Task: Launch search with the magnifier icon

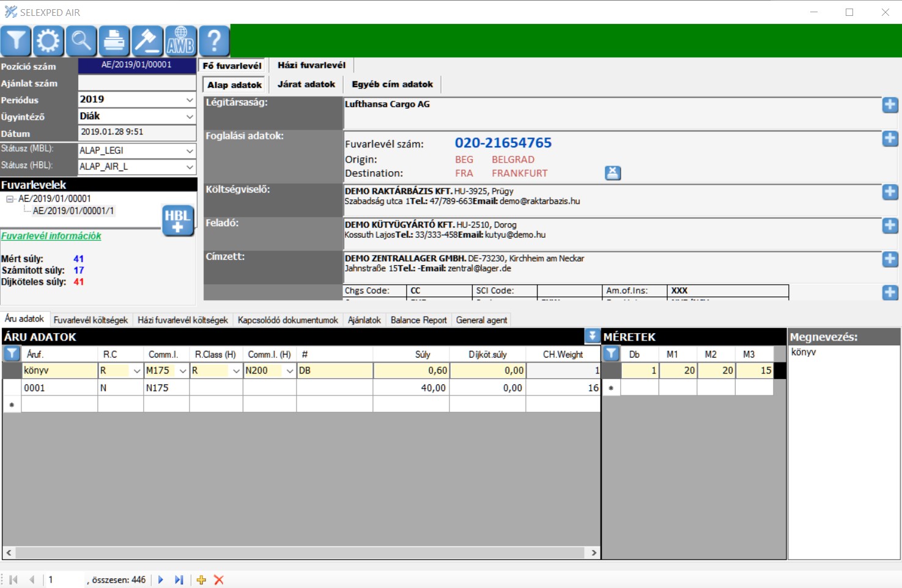Action: pos(81,41)
